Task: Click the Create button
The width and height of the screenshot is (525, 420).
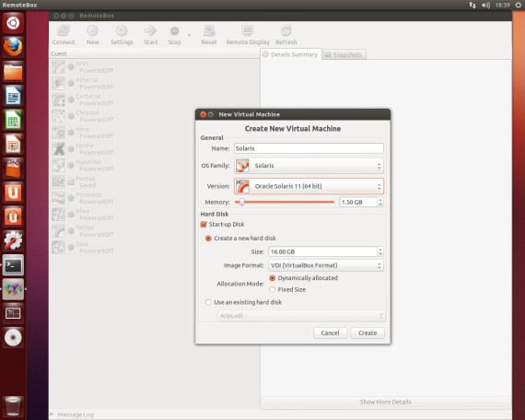Action: tap(367, 332)
